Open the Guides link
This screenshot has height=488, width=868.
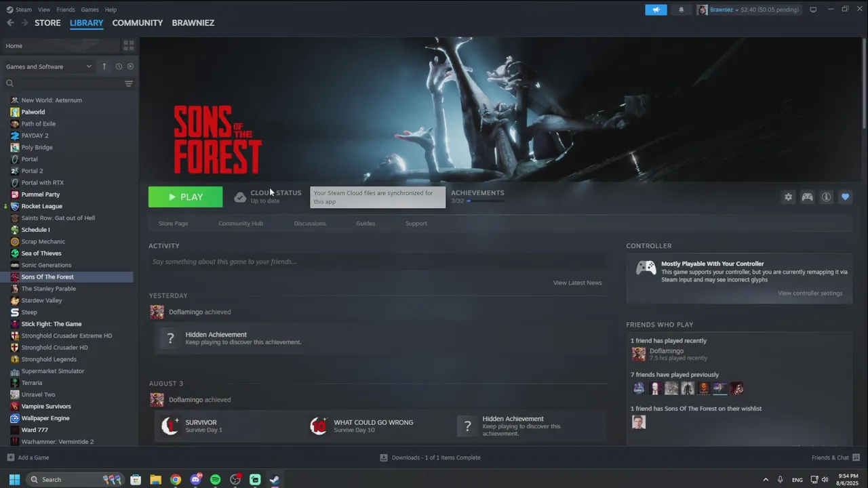[x=366, y=223]
